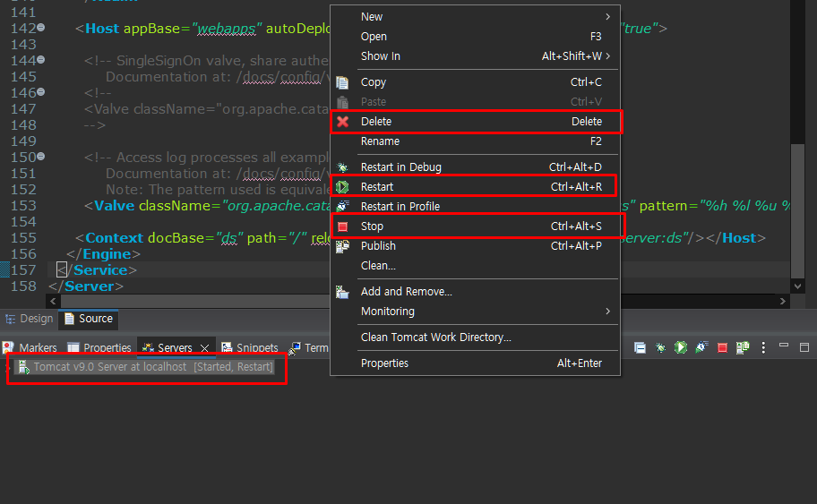The image size is (817, 504).
Task: Choose Restart from the context menu
Action: (475, 187)
